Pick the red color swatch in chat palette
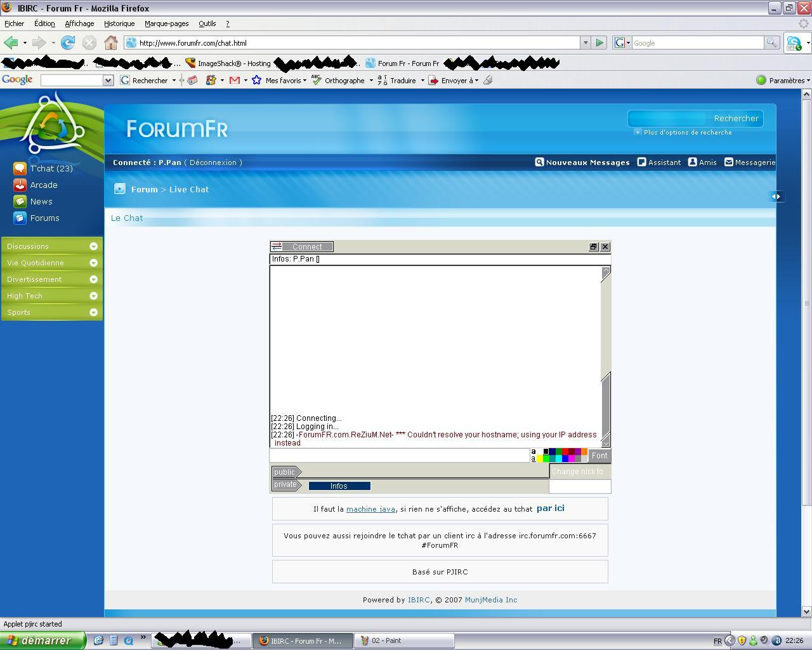 click(x=565, y=451)
